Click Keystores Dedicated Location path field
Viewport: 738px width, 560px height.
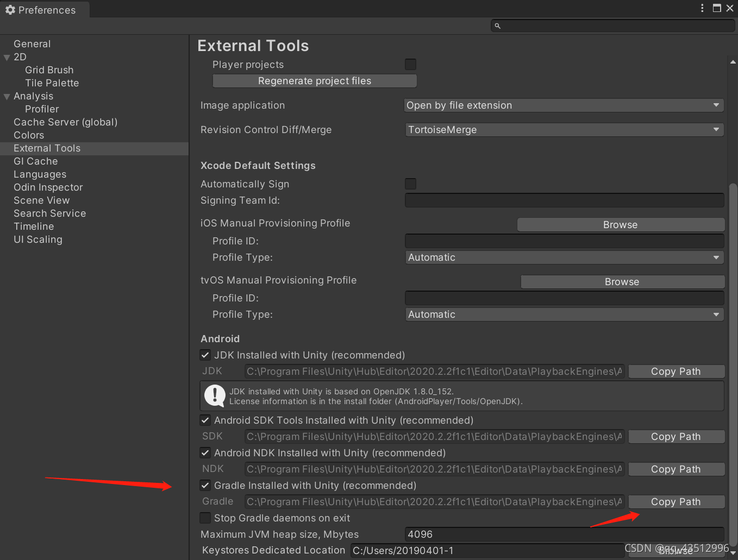487,550
